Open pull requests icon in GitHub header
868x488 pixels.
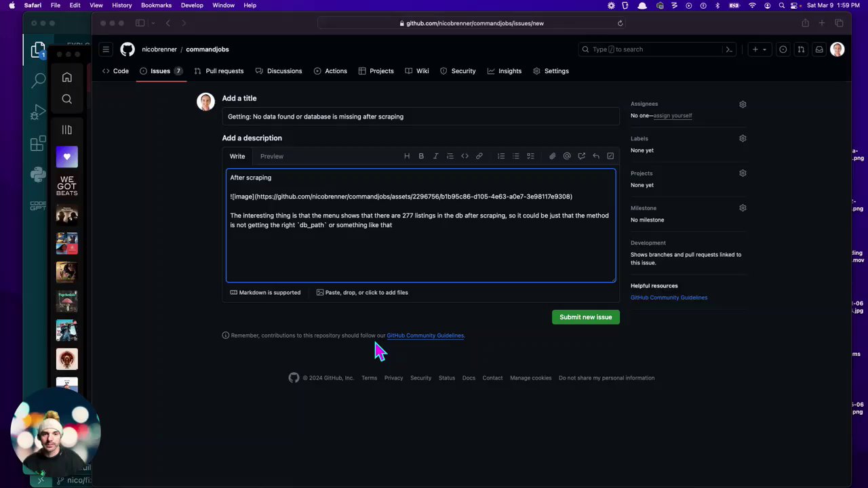click(x=801, y=49)
